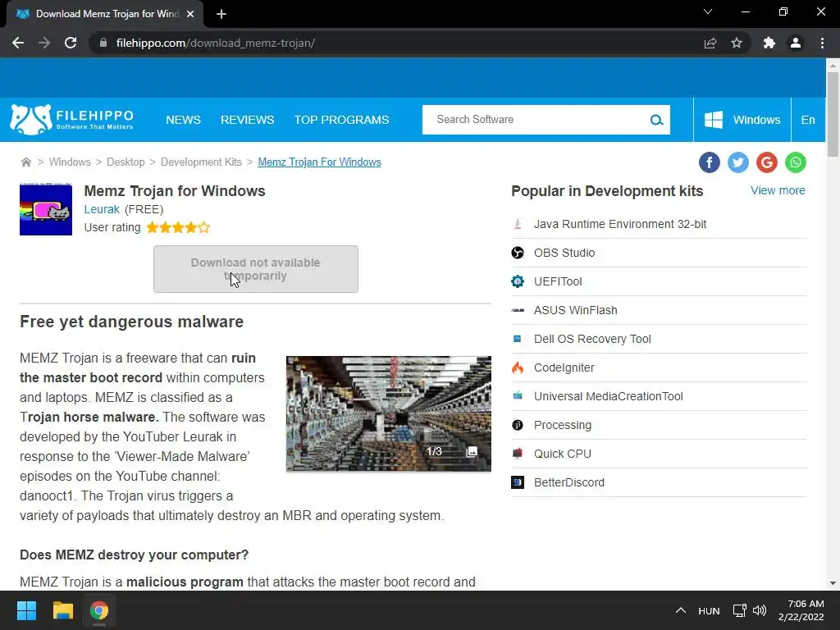This screenshot has height=630, width=840.
Task: Open Chrome's three-dot menu
Action: click(822, 43)
